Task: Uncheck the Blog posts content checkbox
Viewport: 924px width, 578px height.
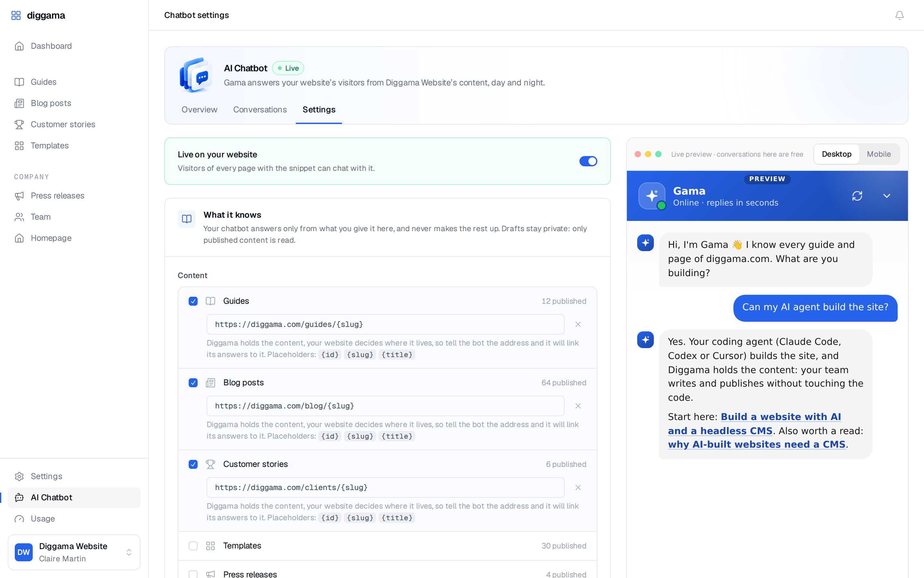Action: 193,383
